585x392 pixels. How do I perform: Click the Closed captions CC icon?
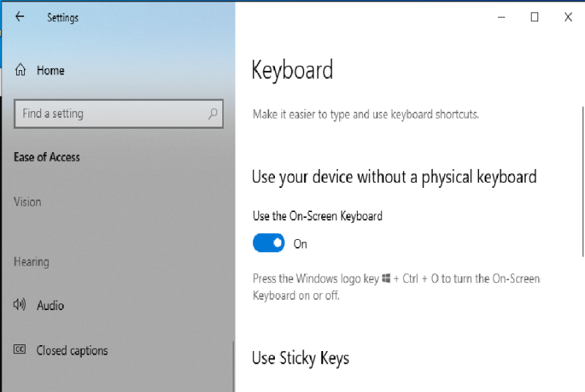(x=20, y=350)
